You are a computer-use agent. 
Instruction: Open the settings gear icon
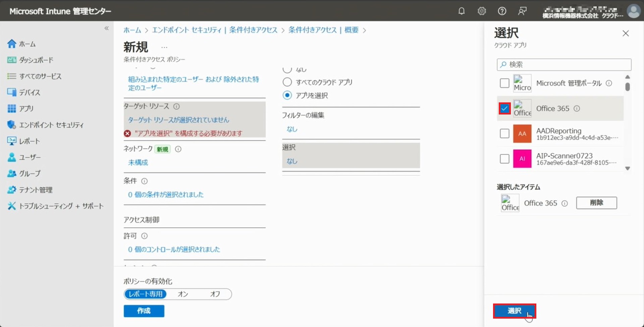[x=482, y=11]
